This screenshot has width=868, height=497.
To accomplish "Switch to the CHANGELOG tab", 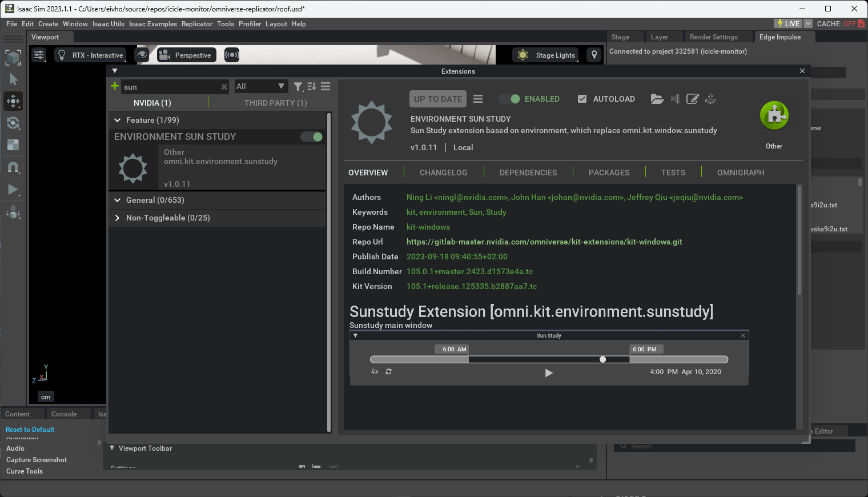I will (x=443, y=173).
